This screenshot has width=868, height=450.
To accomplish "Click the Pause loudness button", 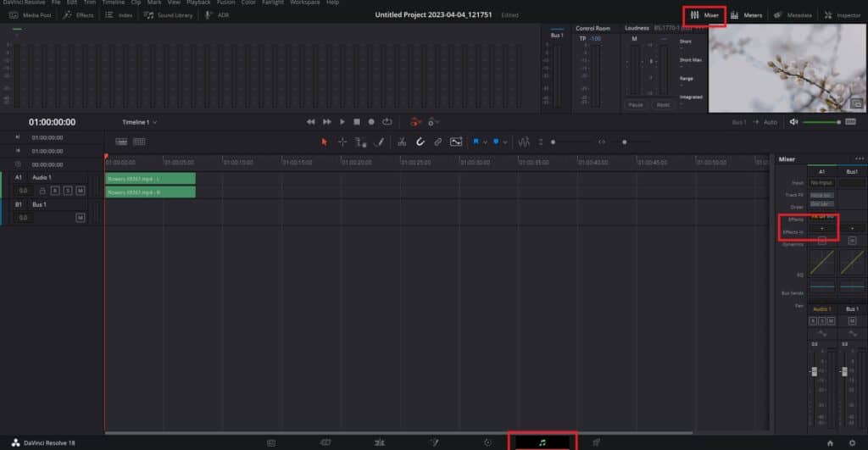I will coord(636,104).
